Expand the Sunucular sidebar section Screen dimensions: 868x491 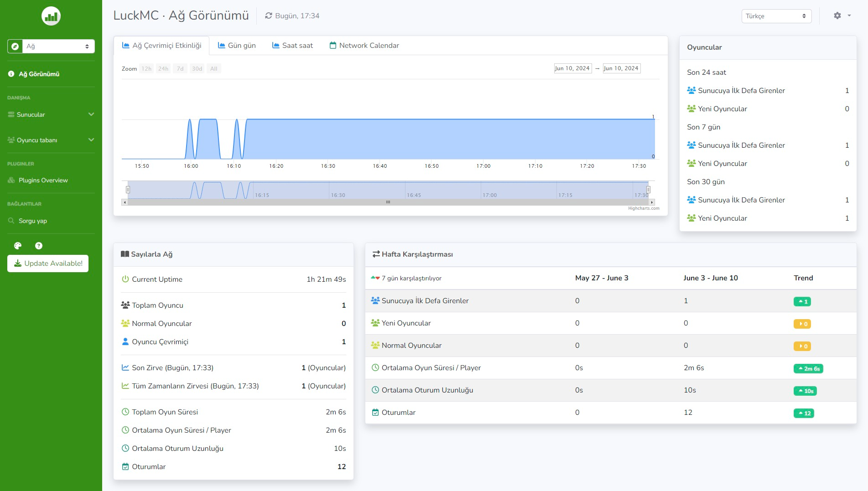click(51, 114)
